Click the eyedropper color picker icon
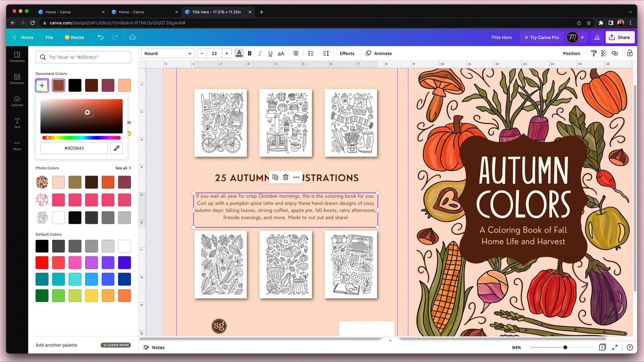Viewport: 644px width, 362px height. tap(117, 148)
